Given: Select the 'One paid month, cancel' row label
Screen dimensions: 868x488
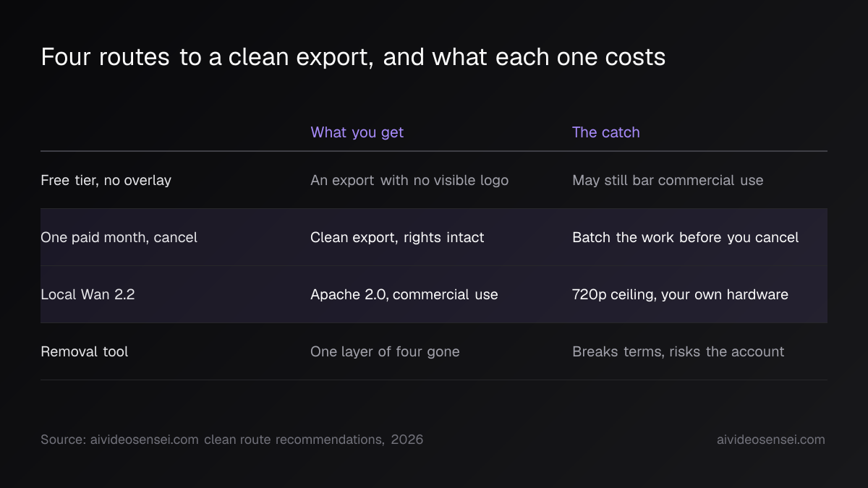Looking at the screenshot, I should click(119, 237).
